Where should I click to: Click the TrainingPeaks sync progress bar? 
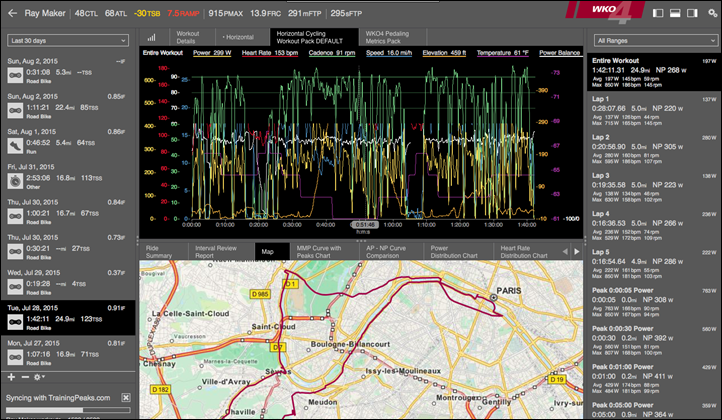pyautogui.click(x=68, y=410)
